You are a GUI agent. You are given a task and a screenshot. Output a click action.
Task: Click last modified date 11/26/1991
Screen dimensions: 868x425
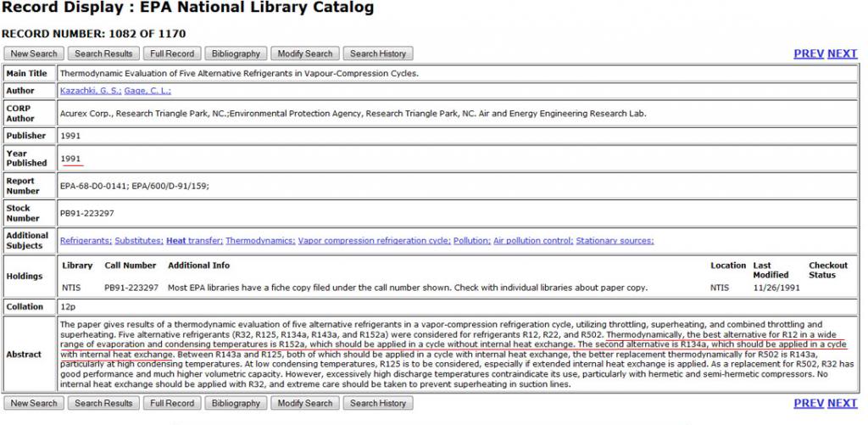(776, 288)
